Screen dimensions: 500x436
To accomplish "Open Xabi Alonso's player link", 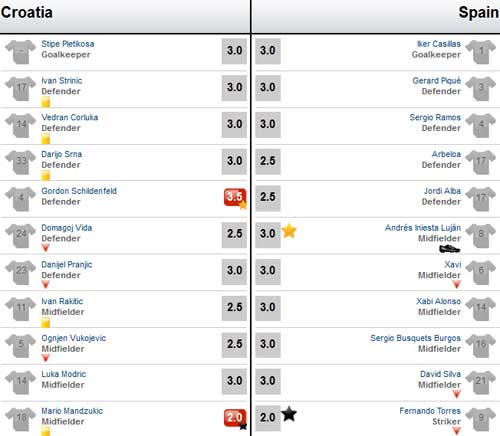I will pos(438,301).
